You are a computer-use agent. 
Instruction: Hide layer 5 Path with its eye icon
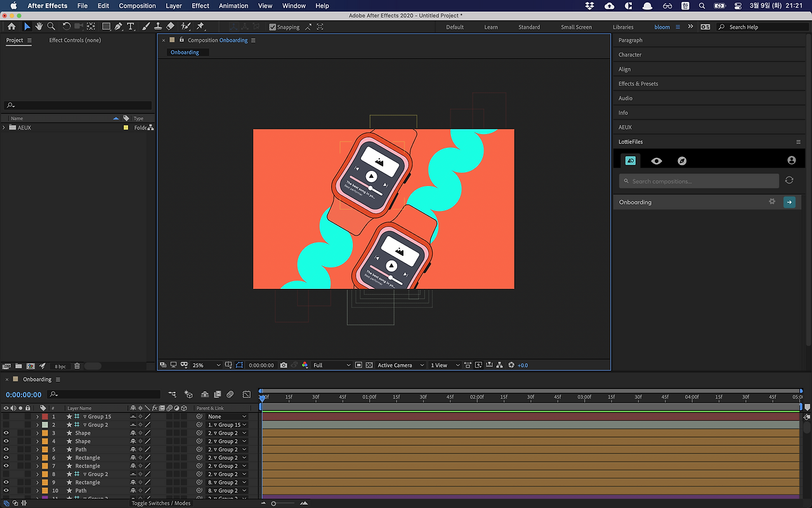tap(6, 450)
